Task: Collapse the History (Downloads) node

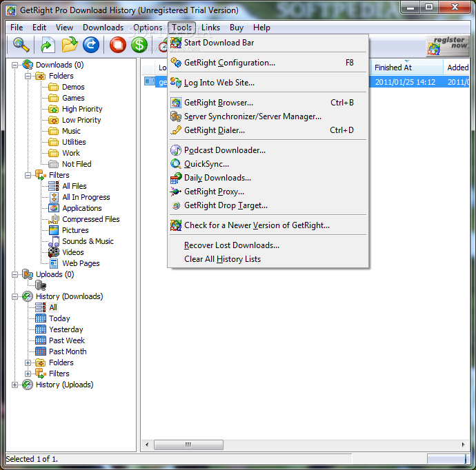Action: point(14,296)
